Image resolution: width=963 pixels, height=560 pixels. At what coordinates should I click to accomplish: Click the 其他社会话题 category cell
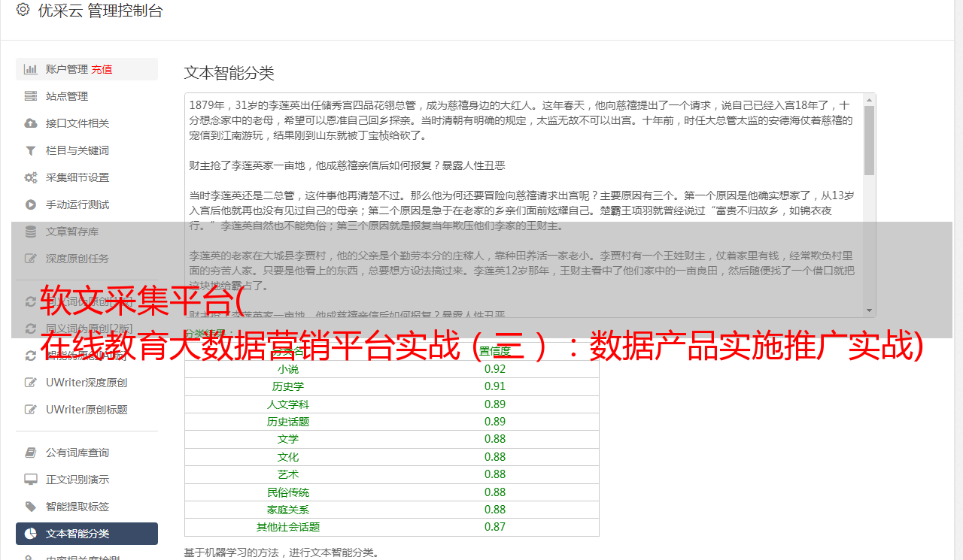click(288, 527)
